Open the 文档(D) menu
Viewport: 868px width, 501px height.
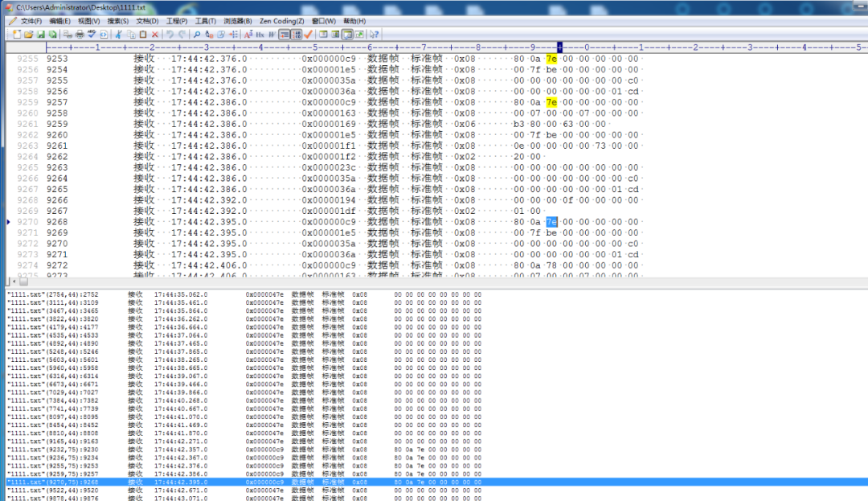[147, 21]
